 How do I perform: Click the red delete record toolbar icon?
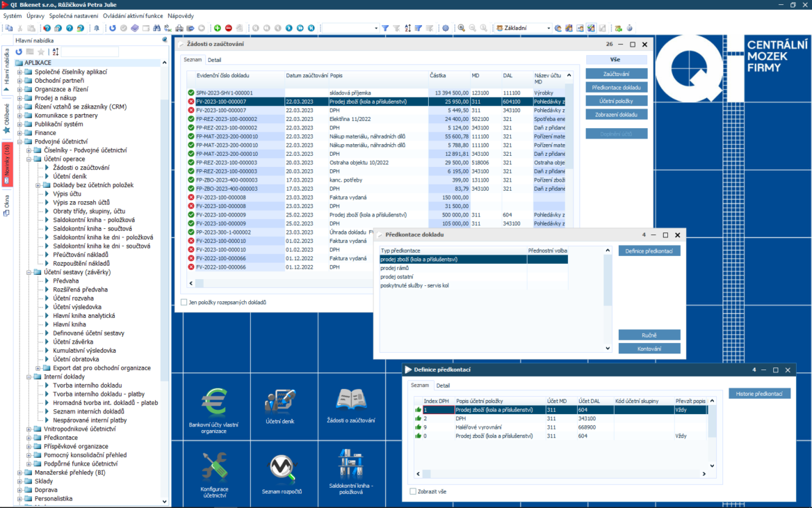[228, 29]
